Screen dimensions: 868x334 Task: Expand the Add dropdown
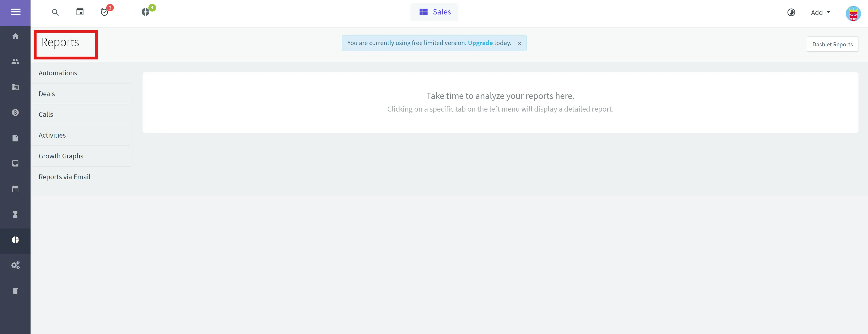tap(820, 12)
